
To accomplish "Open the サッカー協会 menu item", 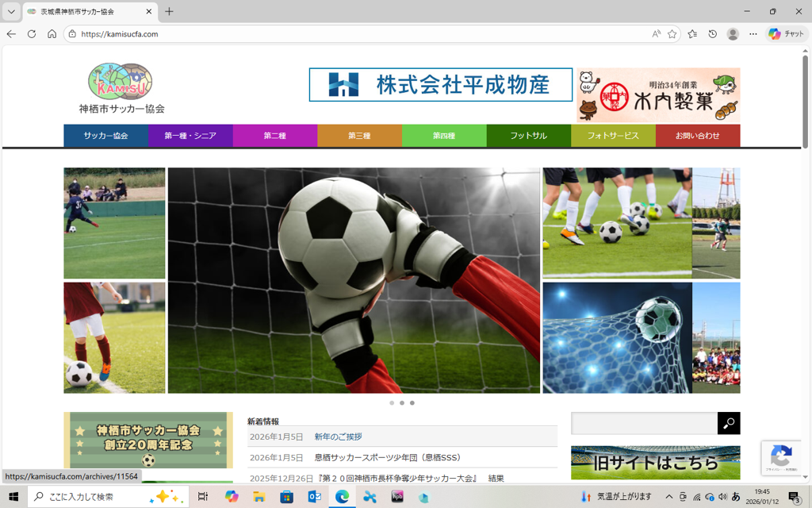I will [x=105, y=136].
